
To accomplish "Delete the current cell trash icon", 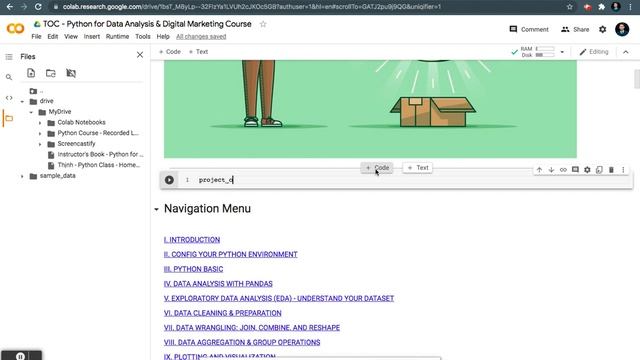I will (x=611, y=170).
